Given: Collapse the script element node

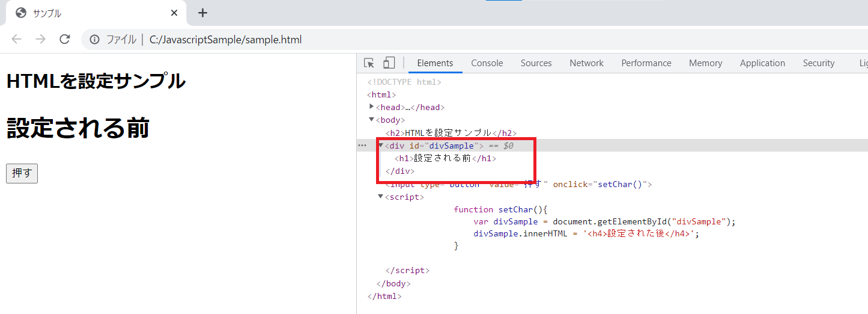Looking at the screenshot, I should [381, 196].
